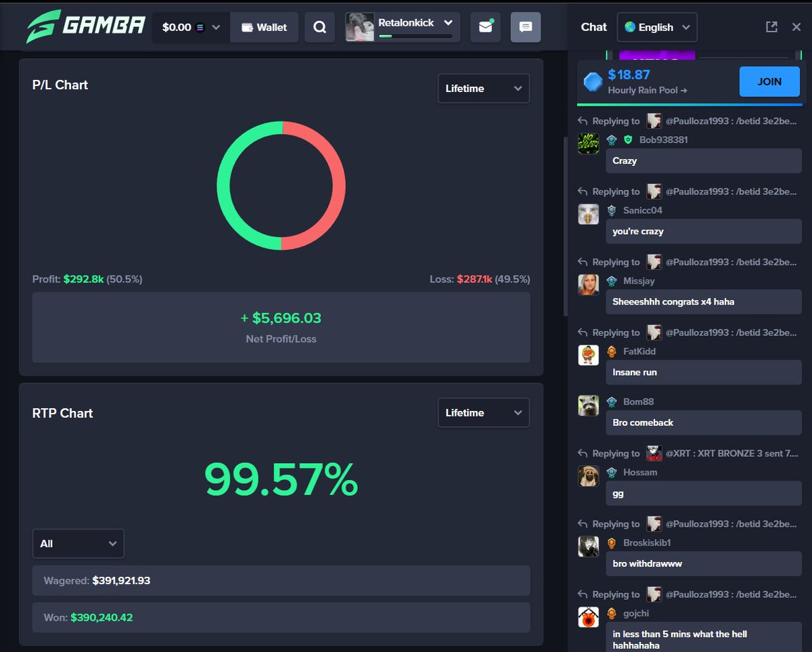The width and height of the screenshot is (812, 652).
Task: Click username Broskiskib1
Action: coord(647,543)
